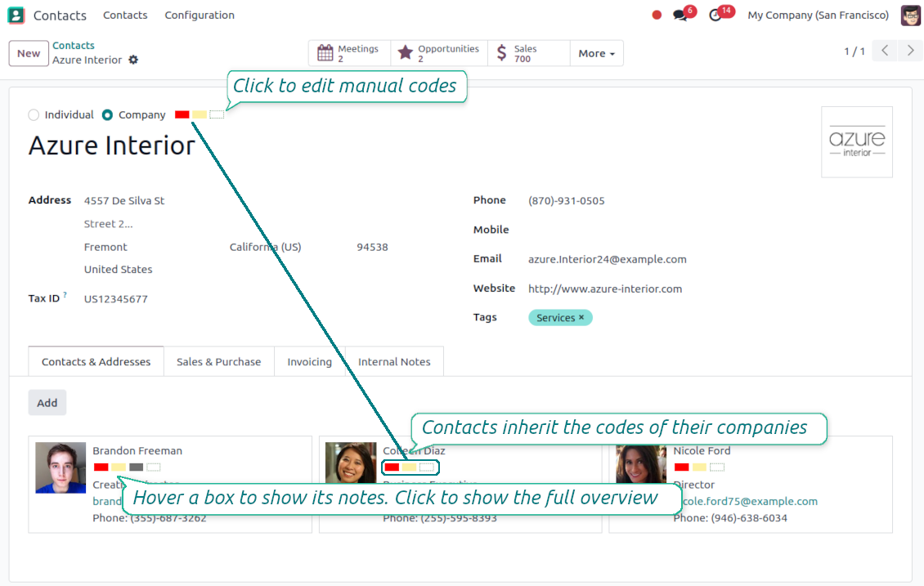Image resolution: width=924 pixels, height=586 pixels.
Task: Click Brandon Freeman's red code box
Action: tap(101, 467)
